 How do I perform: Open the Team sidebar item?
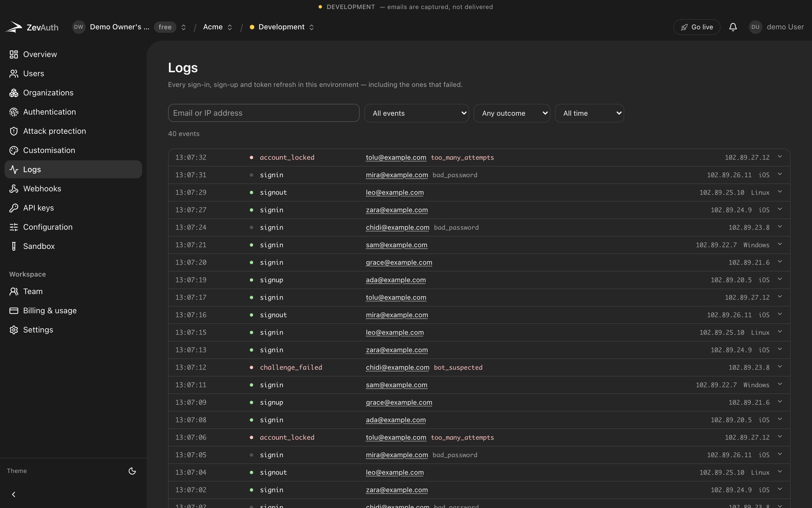[x=73, y=291]
